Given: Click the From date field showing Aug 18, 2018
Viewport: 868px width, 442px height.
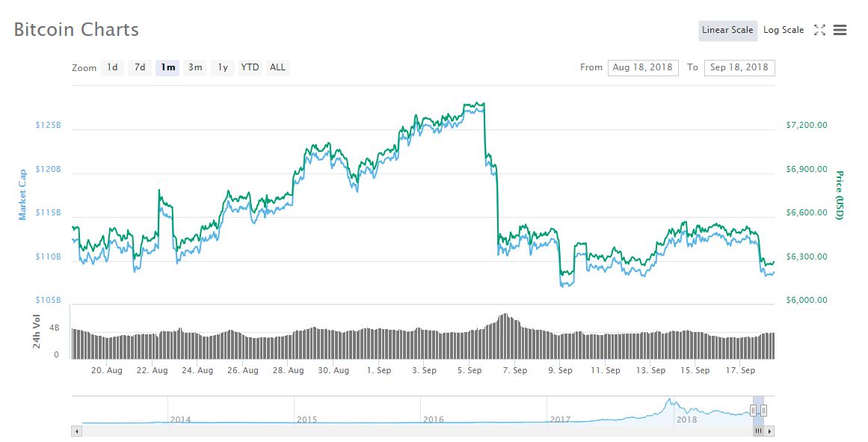Looking at the screenshot, I should [x=643, y=67].
